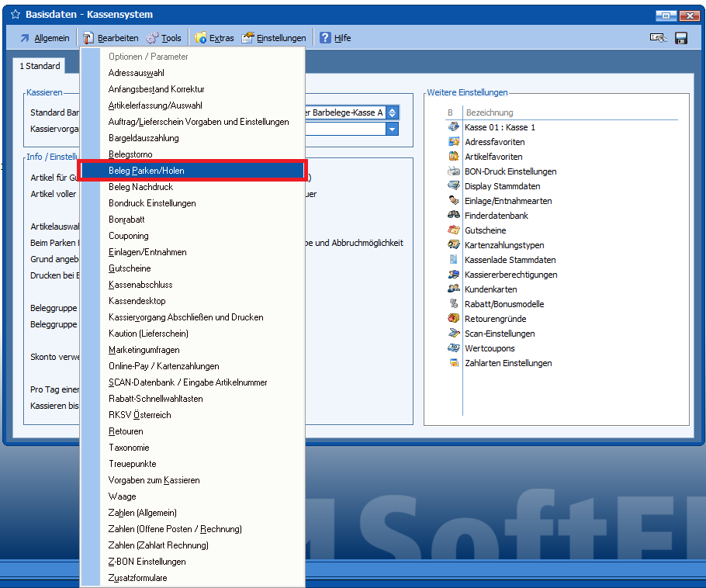Switch to the 1 Standard tab
The width and height of the screenshot is (706, 588).
(40, 66)
